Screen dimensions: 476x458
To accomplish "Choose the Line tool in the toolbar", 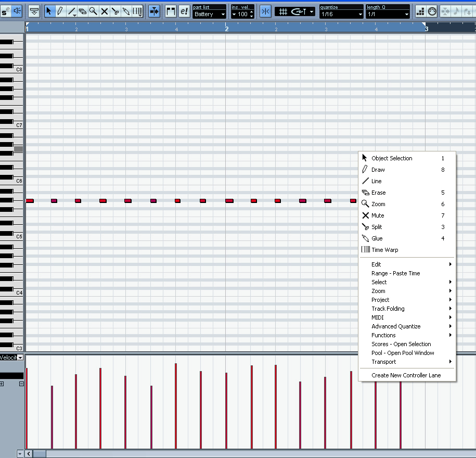I will [72, 11].
